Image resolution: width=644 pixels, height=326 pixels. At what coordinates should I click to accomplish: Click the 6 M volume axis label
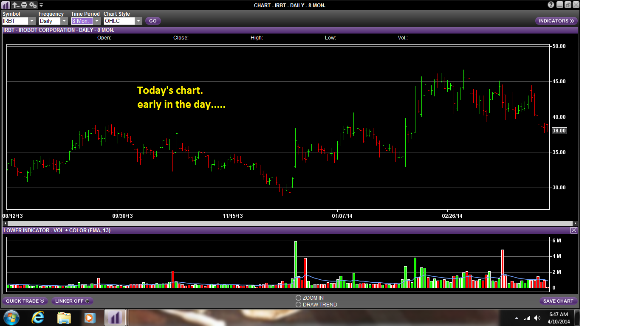pos(556,241)
